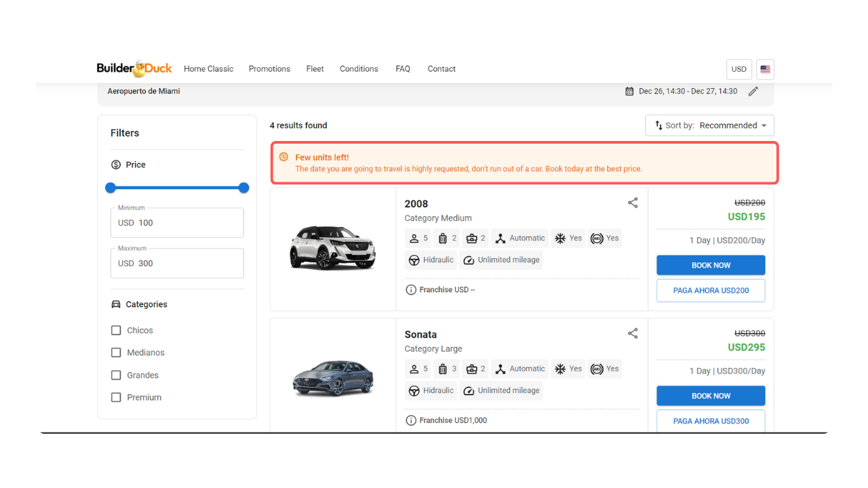Image resolution: width=868 pixels, height=488 pixels.
Task: Share the Sonata car listing
Action: 633,333
